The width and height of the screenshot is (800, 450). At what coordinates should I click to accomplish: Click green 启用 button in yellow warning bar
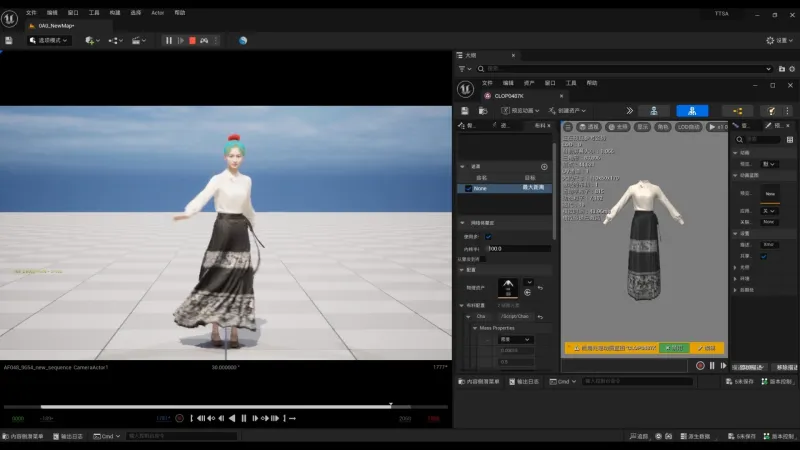674,348
